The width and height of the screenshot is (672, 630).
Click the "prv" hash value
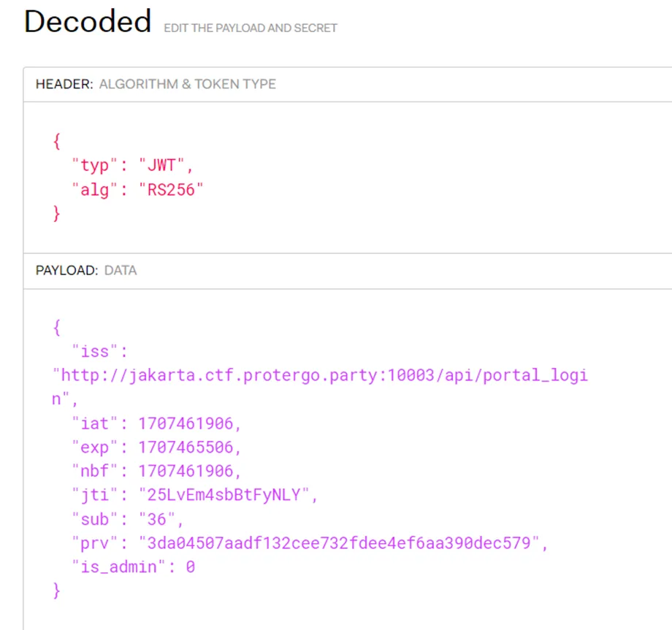click(342, 542)
